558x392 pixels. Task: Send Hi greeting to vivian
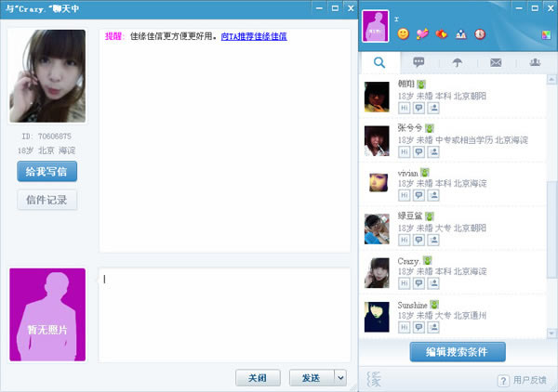[x=404, y=195]
